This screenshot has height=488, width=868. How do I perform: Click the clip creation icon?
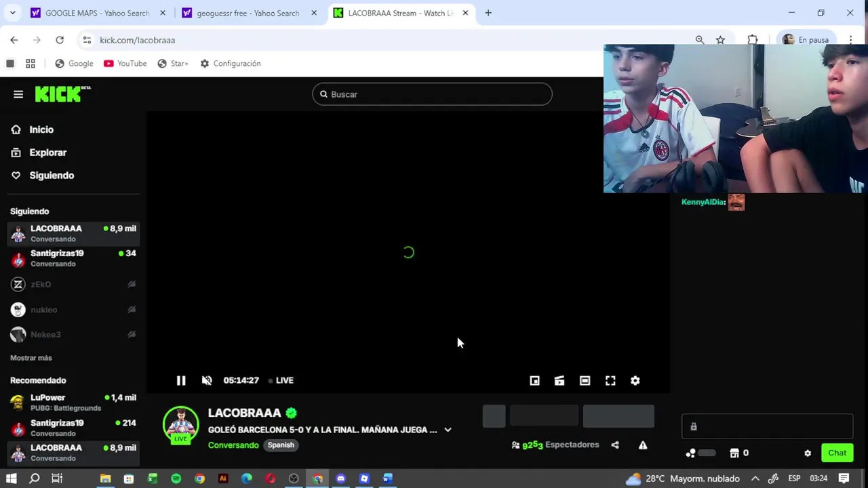click(x=559, y=381)
